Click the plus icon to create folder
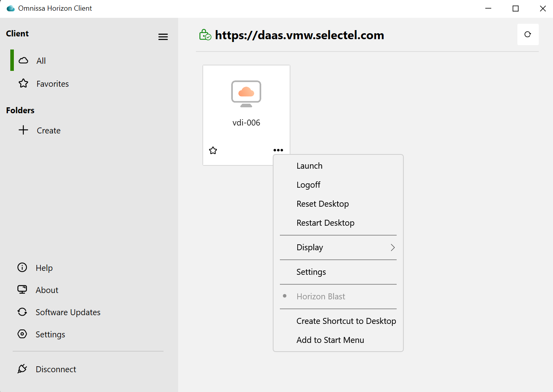The height and width of the screenshot is (392, 553). click(x=23, y=130)
